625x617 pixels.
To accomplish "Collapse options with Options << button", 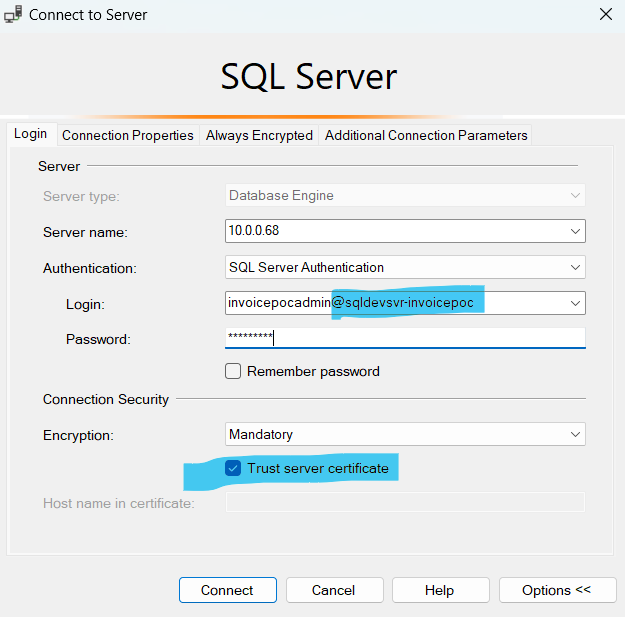I will pyautogui.click(x=557, y=590).
